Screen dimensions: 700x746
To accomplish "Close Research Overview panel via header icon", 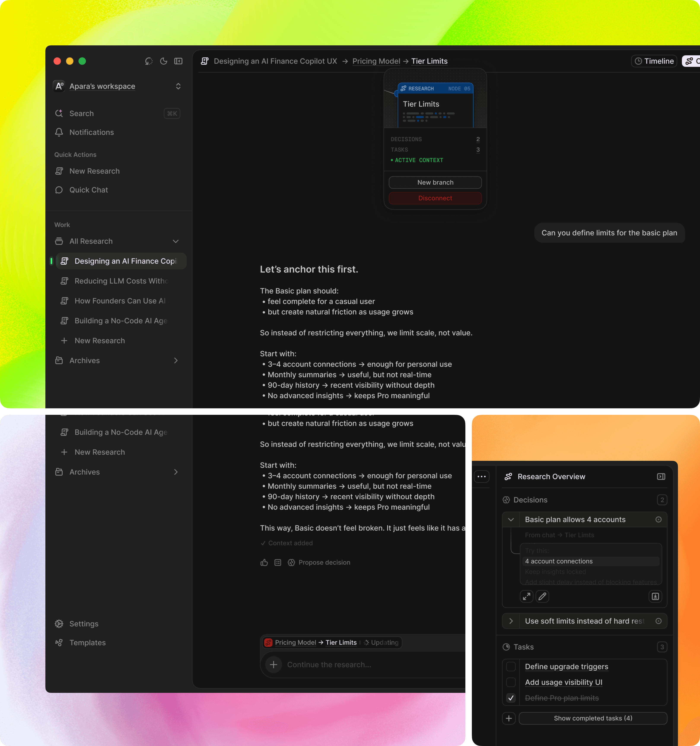I will [661, 477].
